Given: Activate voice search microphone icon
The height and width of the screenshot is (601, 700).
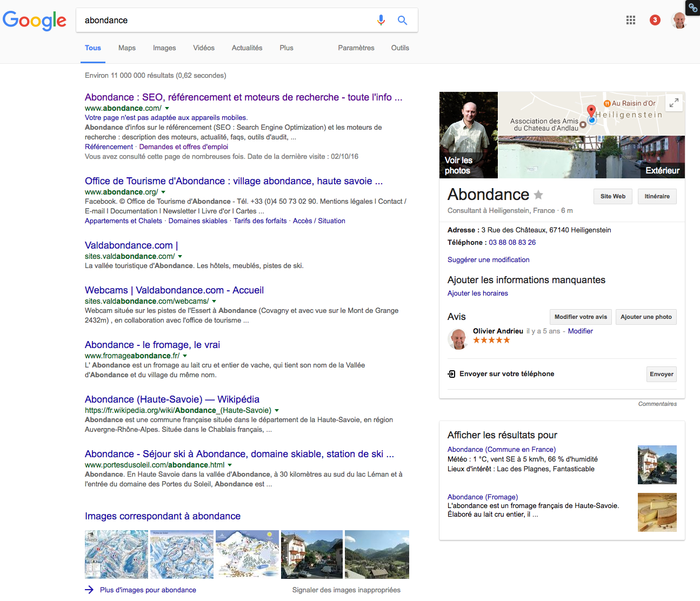Looking at the screenshot, I should (x=381, y=20).
